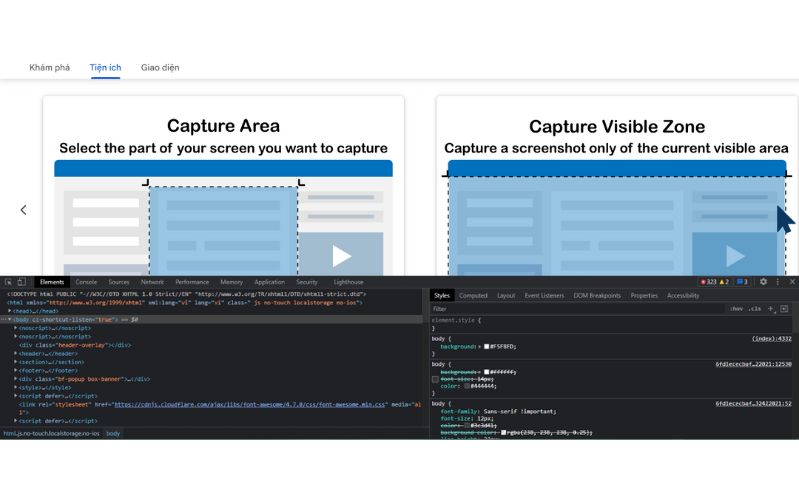Image resolution: width=799 pixels, height=500 pixels.
Task: Open #444444 color swatch
Action: 467,386
